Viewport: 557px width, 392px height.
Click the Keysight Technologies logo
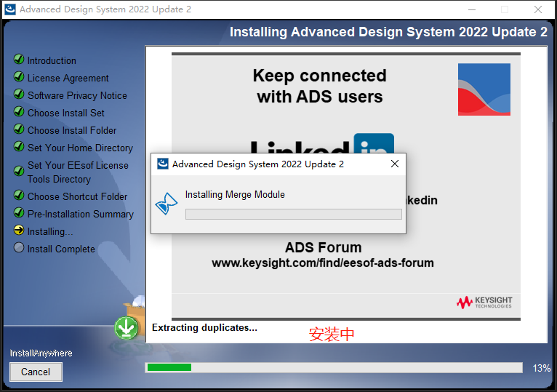click(484, 303)
